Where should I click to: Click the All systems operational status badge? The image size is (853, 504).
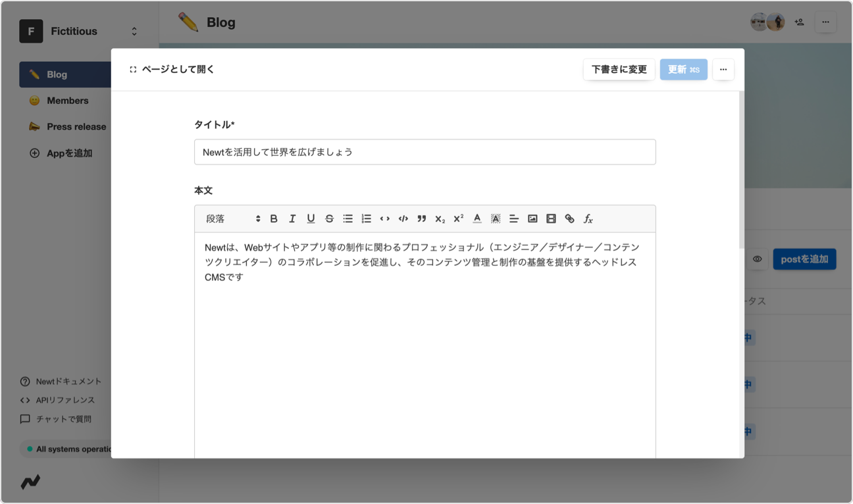(x=66, y=449)
